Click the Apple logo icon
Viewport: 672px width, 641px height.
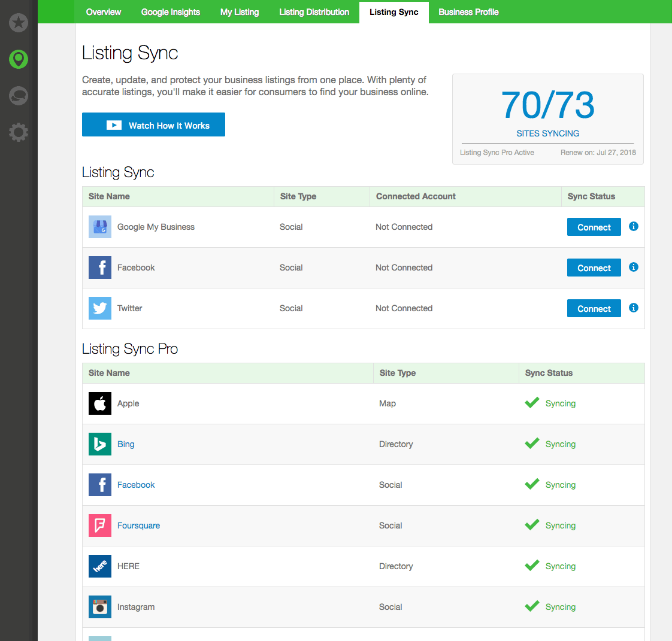point(100,403)
